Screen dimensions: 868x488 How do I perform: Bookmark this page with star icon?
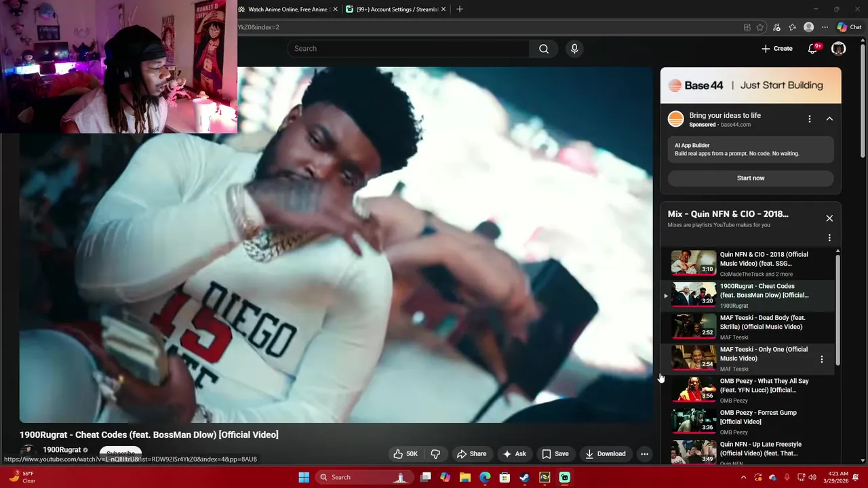pos(760,27)
